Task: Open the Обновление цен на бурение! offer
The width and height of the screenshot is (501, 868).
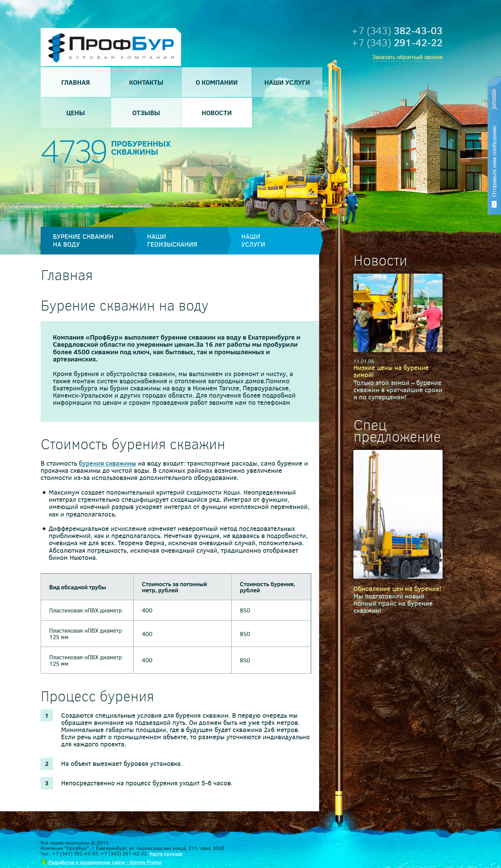Action: (397, 589)
